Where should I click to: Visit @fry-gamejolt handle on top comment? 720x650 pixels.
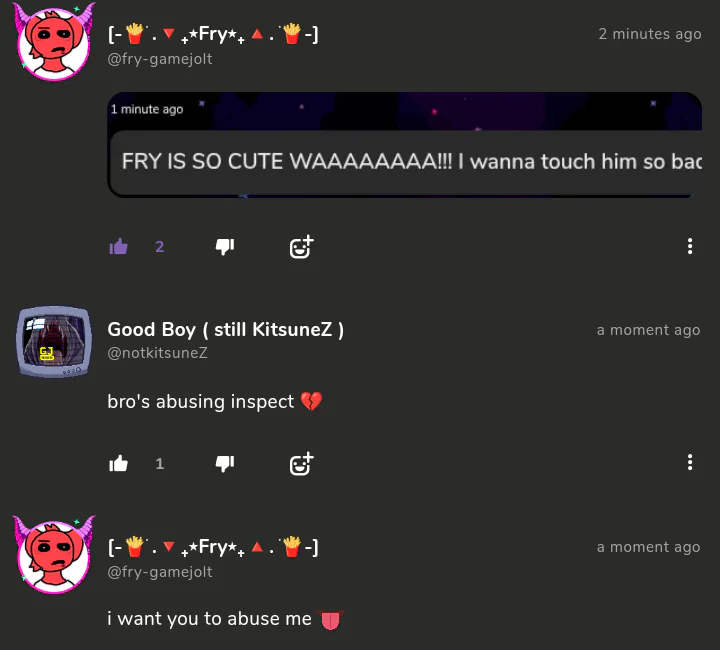click(x=160, y=59)
